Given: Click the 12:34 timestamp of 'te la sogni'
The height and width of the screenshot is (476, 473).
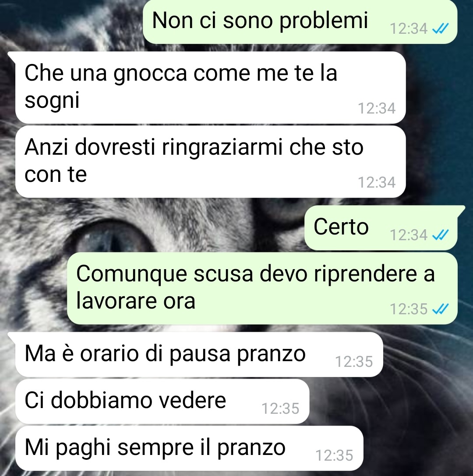Looking at the screenshot, I should click(377, 108).
